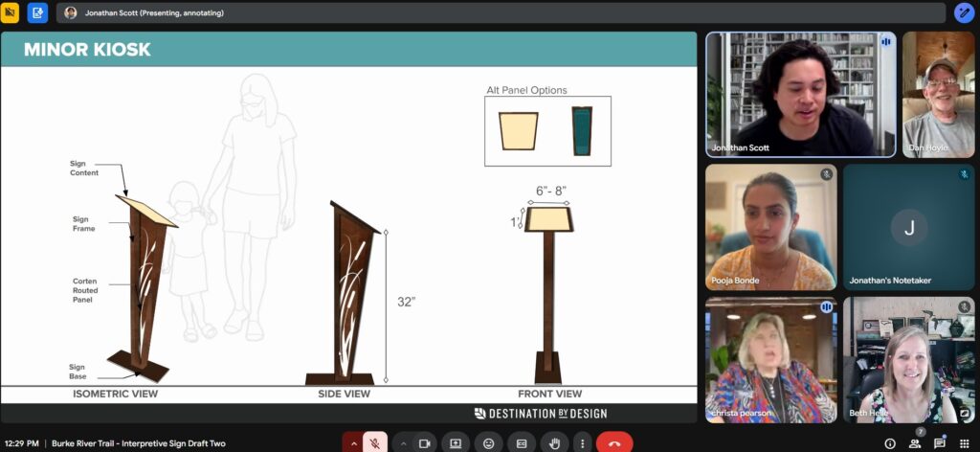
Task: Open the present screen option
Action: click(457, 443)
